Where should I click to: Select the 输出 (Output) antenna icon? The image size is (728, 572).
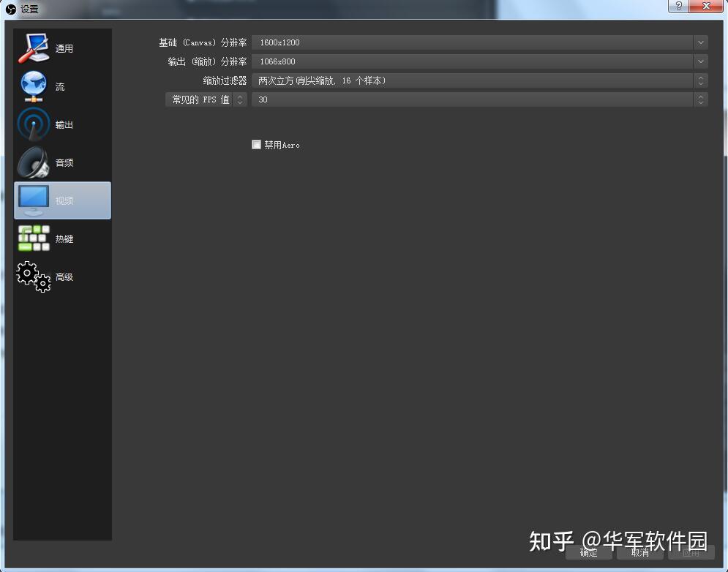pyautogui.click(x=34, y=124)
